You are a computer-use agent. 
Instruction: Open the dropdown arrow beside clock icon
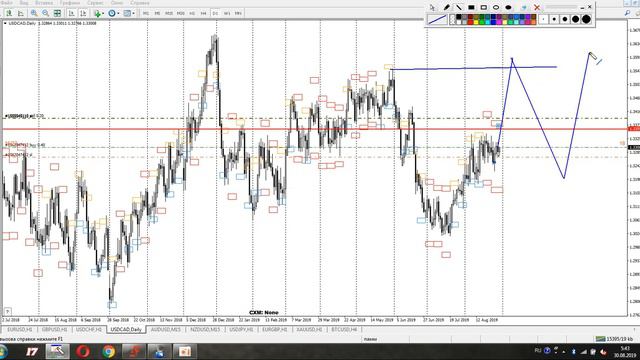[x=118, y=13]
